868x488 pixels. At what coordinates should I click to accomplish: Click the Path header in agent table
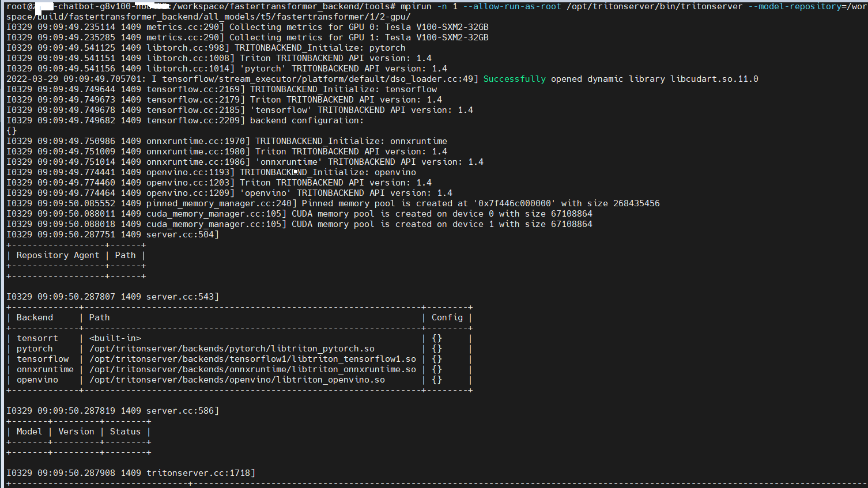click(124, 255)
